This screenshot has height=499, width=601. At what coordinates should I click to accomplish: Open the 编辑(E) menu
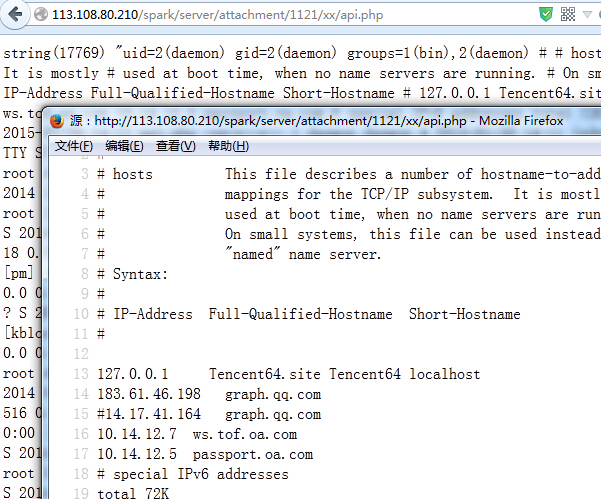[x=124, y=146]
